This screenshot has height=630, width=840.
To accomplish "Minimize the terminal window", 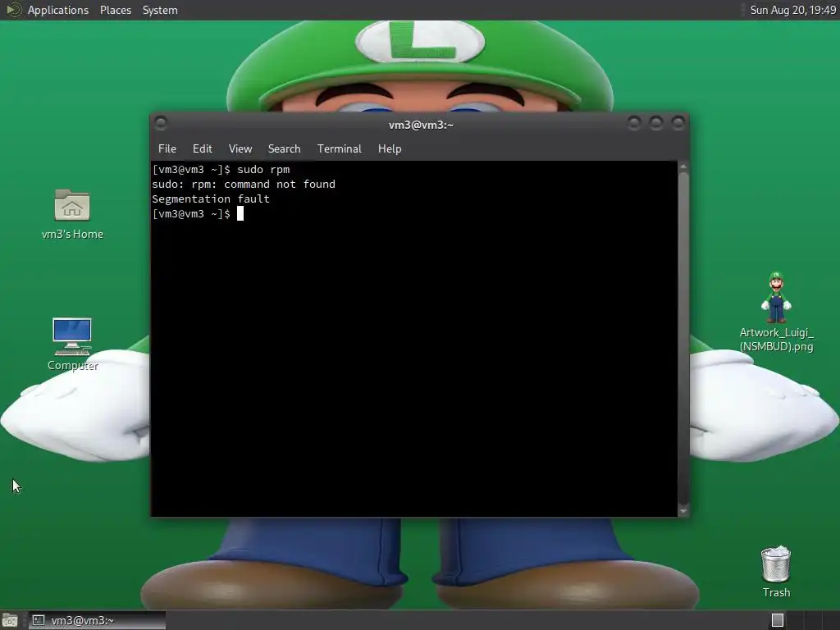I will (x=634, y=123).
